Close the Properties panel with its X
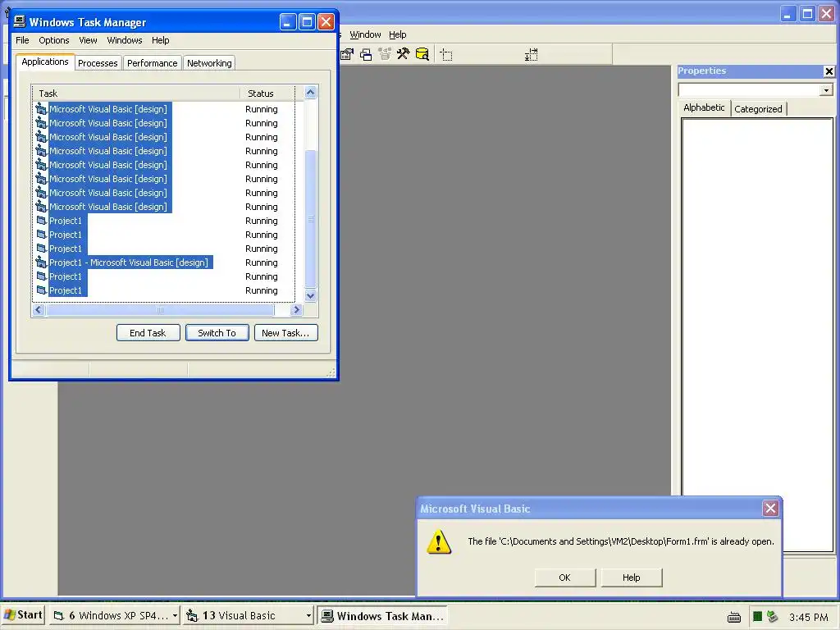840x630 pixels. point(829,71)
